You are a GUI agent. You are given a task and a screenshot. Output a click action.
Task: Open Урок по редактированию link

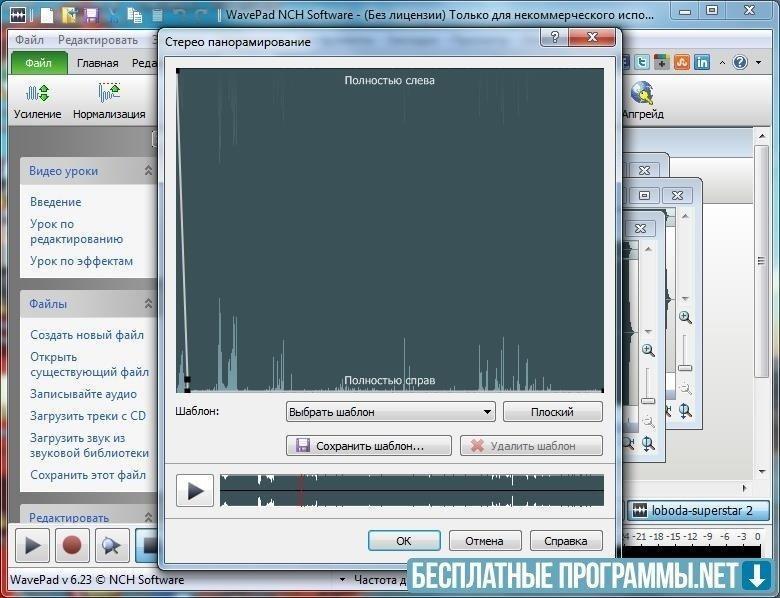[77, 231]
